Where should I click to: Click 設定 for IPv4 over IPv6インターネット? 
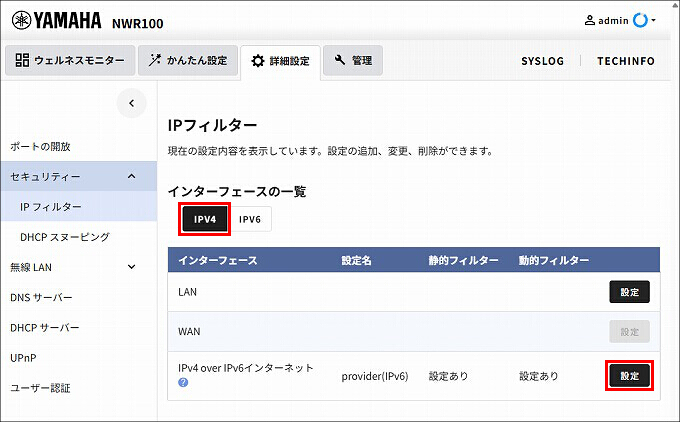[x=630, y=376]
